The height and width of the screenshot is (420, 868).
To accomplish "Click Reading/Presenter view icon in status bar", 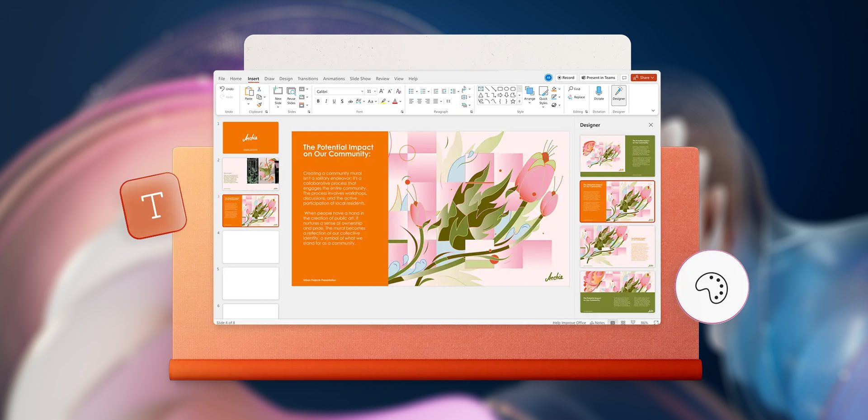I will 633,322.
